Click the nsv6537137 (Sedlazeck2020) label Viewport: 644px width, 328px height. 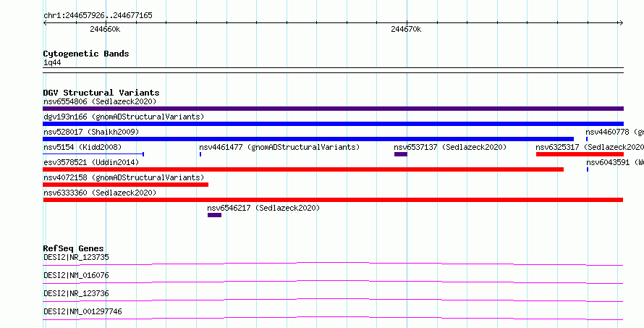click(450, 147)
